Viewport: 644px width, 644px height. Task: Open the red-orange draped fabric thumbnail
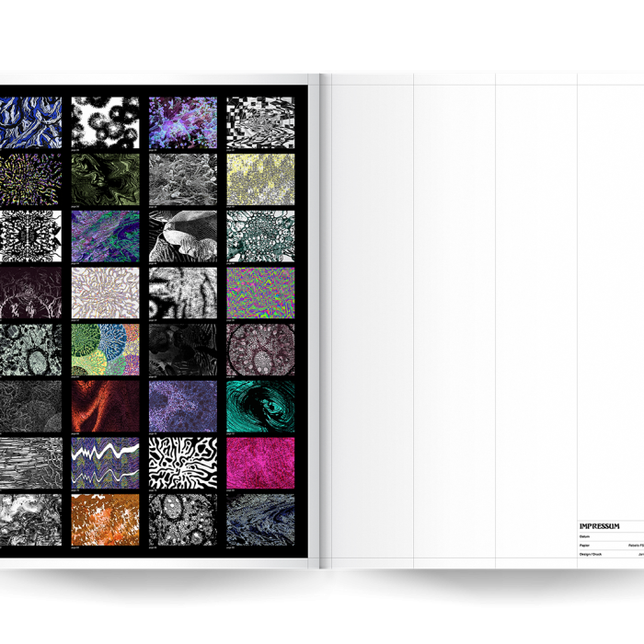tap(106, 407)
